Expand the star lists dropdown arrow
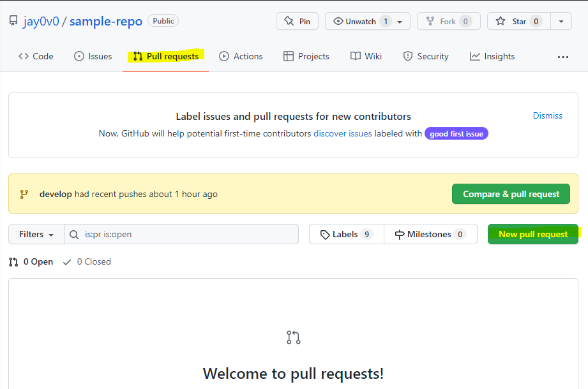The image size is (588, 389). (x=561, y=21)
